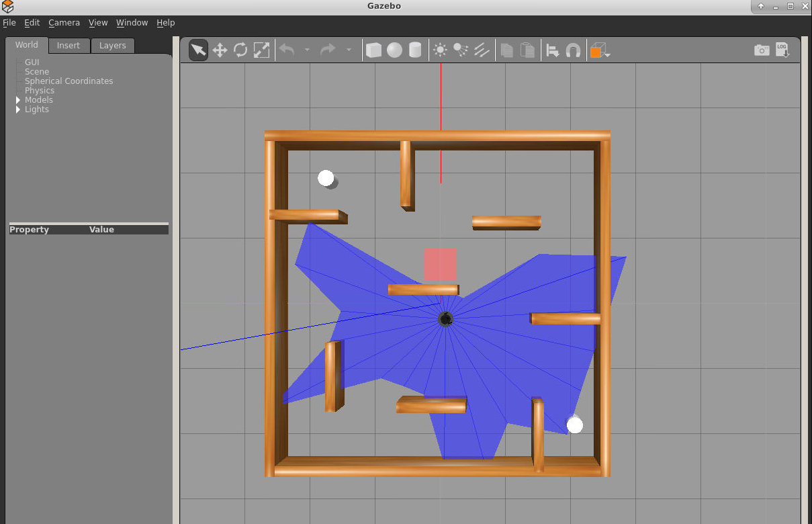
Task: Select the white sphere near top-left wall
Action: click(326, 178)
